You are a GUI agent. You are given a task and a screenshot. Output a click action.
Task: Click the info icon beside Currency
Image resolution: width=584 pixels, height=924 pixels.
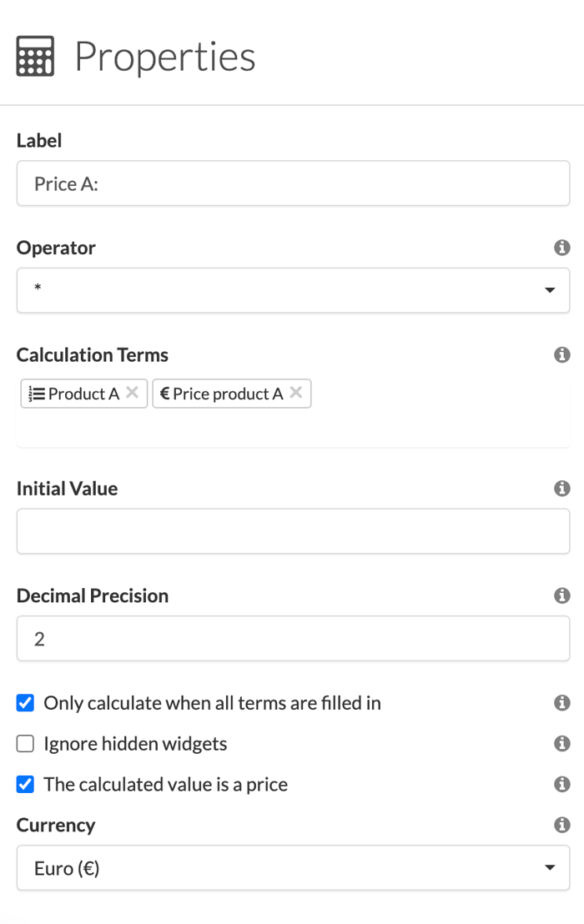[562, 825]
